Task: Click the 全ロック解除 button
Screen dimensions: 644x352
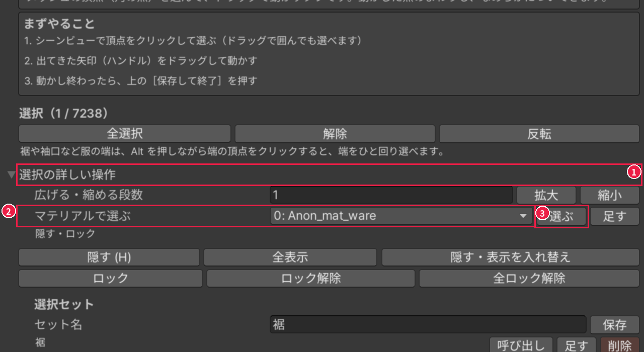Action: 529,278
